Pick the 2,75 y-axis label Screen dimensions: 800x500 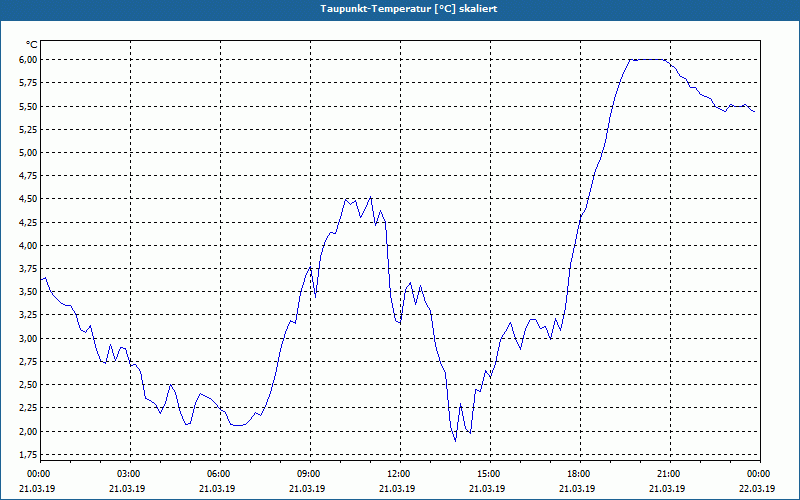click(28, 361)
